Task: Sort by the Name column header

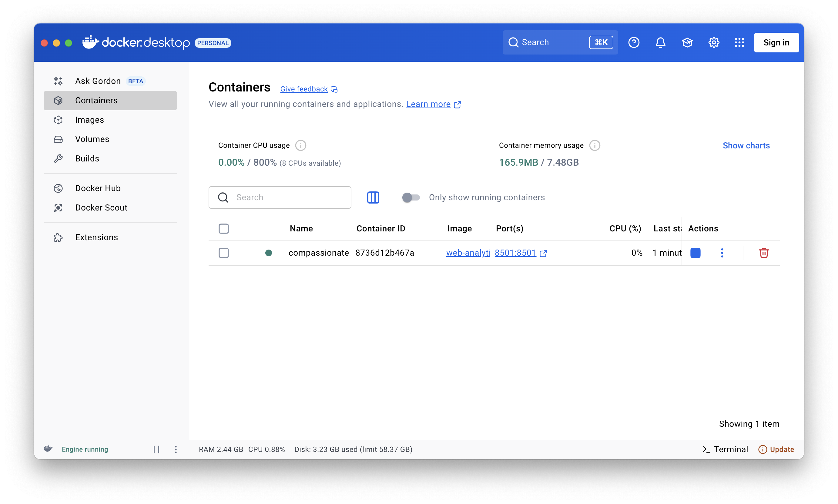Action: (x=301, y=229)
